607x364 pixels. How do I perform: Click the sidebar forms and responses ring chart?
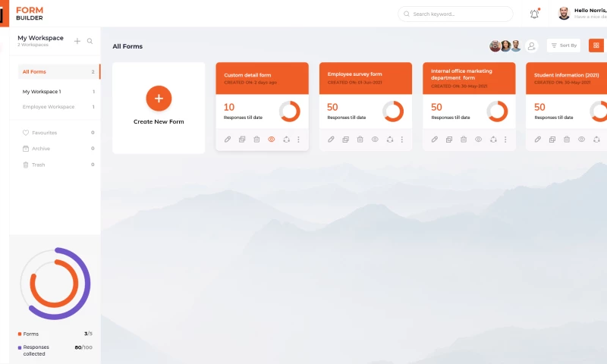pos(55,284)
